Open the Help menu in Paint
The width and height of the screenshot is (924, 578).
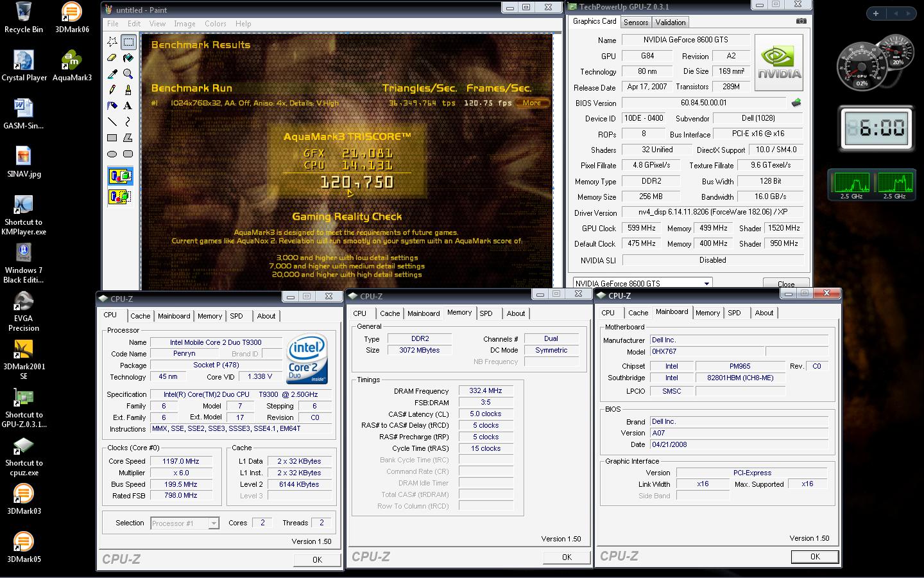243,24
